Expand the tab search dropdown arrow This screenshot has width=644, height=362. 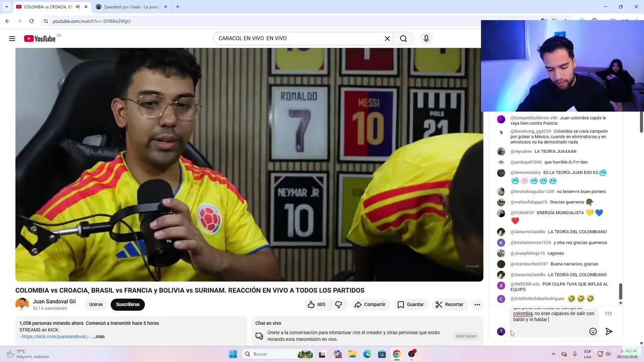pyautogui.click(x=6, y=7)
